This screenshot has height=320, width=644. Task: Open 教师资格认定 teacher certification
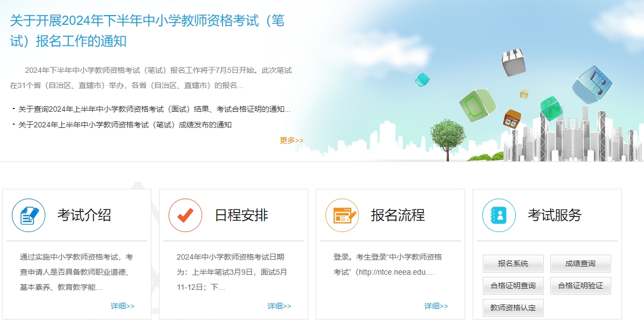tap(513, 307)
